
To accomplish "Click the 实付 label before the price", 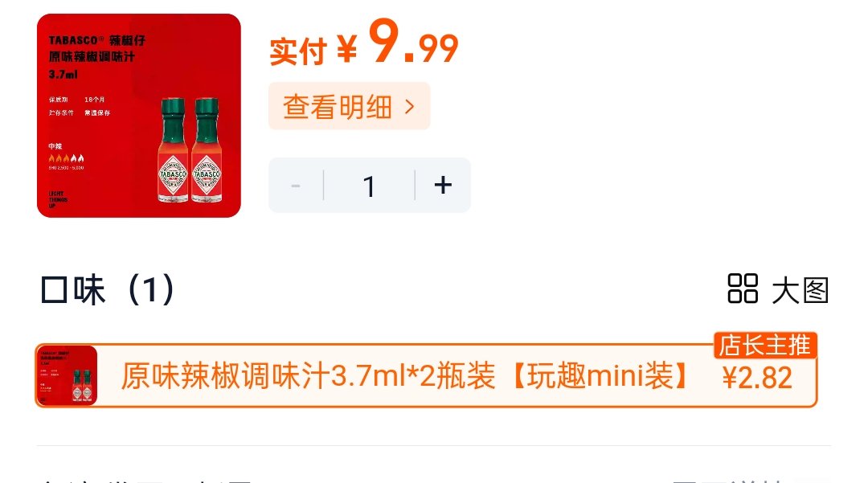I will (x=298, y=51).
